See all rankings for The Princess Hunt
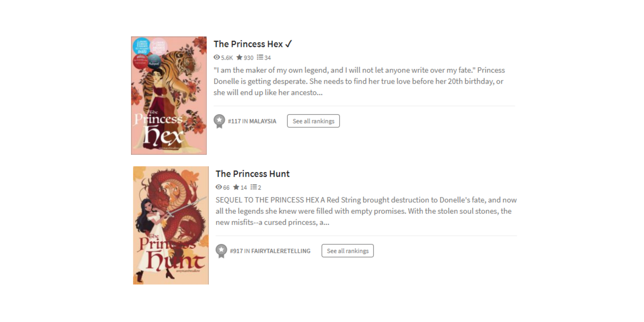The width and height of the screenshot is (644, 322). coord(347,251)
